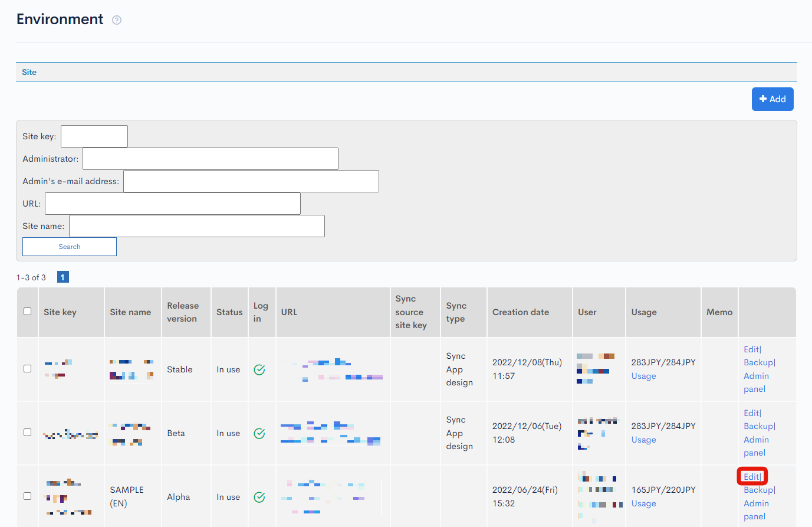
Task: Open Usage link in Stable row
Action: [644, 377]
